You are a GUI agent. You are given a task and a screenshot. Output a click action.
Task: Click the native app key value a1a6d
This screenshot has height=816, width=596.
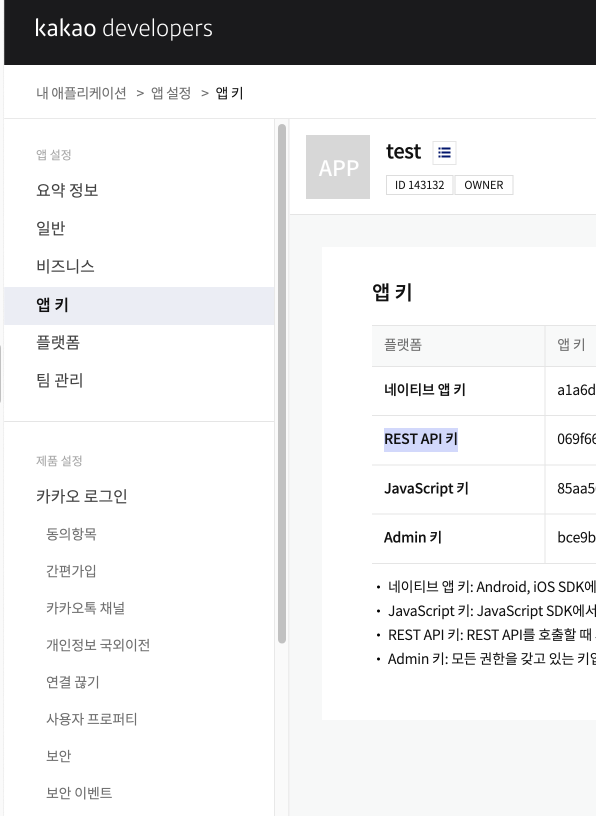(x=576, y=390)
